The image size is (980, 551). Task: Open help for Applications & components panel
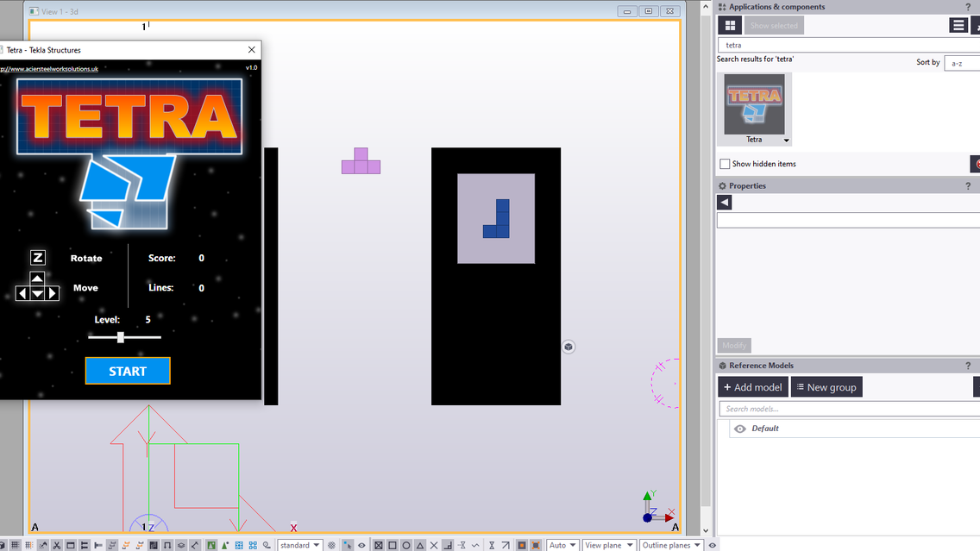coord(968,7)
